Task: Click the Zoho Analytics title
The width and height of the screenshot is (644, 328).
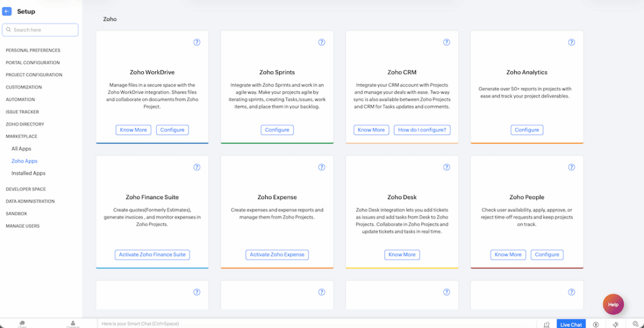Action: pyautogui.click(x=527, y=73)
